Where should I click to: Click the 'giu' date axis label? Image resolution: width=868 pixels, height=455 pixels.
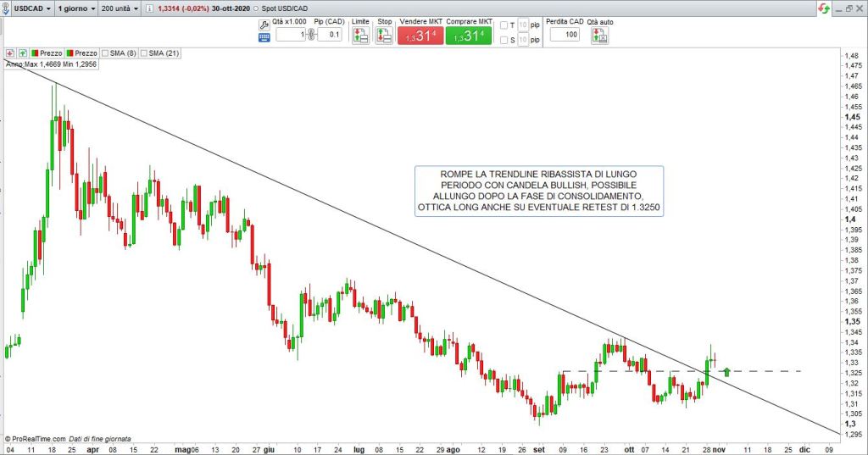tap(269, 450)
